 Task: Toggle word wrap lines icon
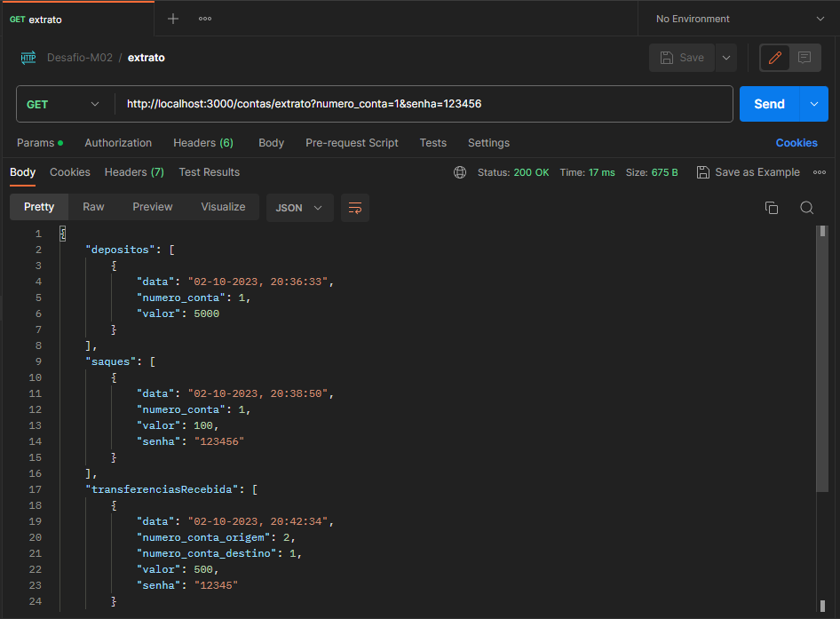click(354, 208)
